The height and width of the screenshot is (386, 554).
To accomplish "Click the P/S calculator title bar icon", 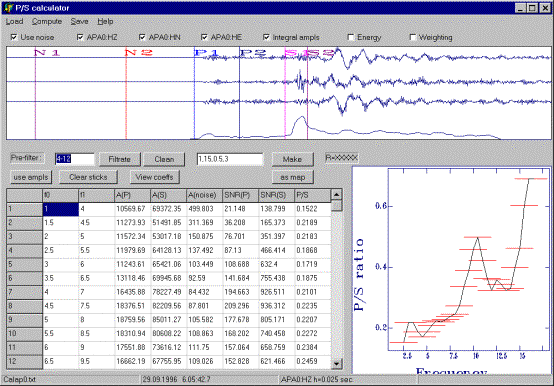I will pos(8,8).
